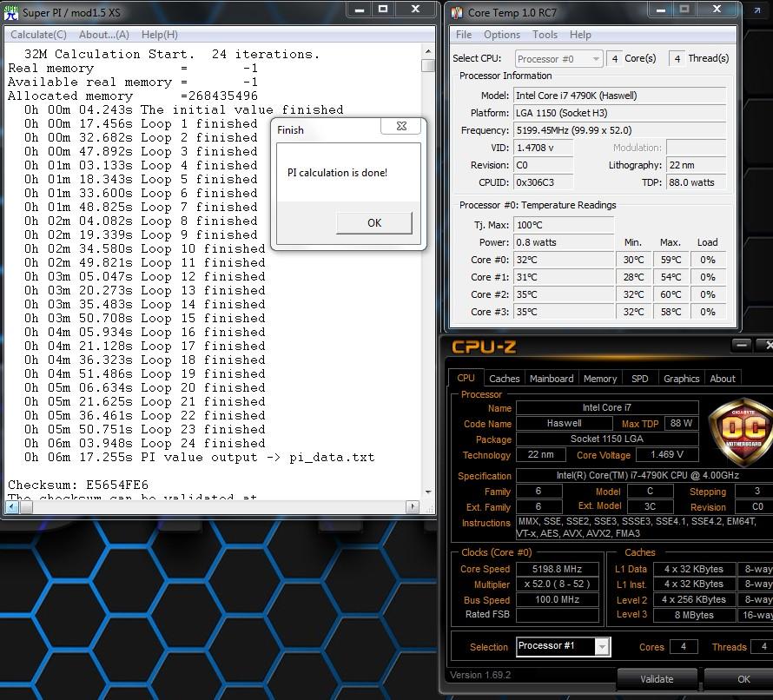Switch to the SPD tab in CPU-Z

[640, 379]
